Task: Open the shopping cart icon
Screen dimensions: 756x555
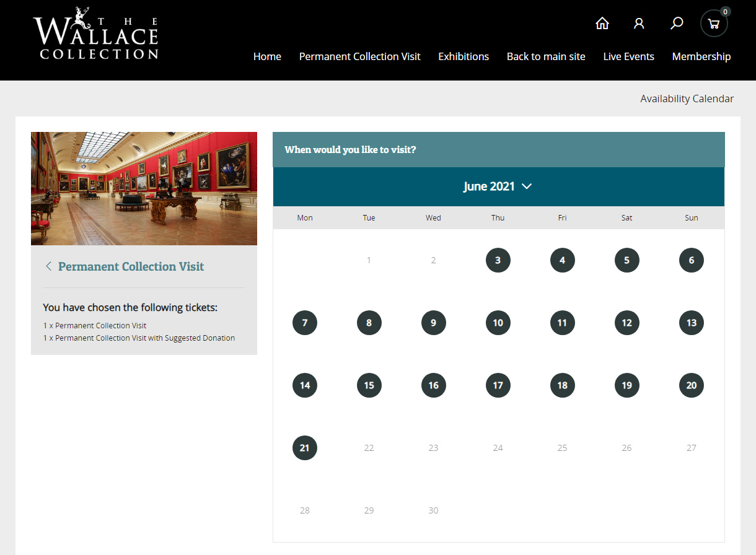Action: [x=713, y=24]
